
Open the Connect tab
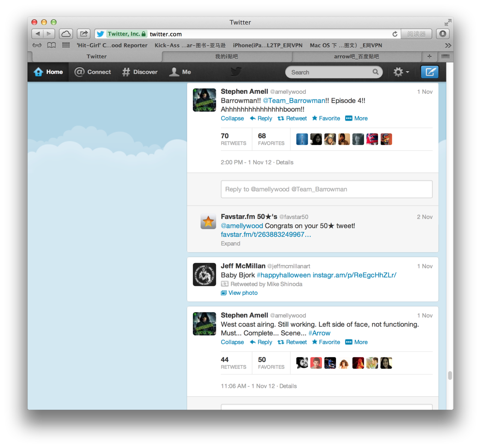pos(93,72)
